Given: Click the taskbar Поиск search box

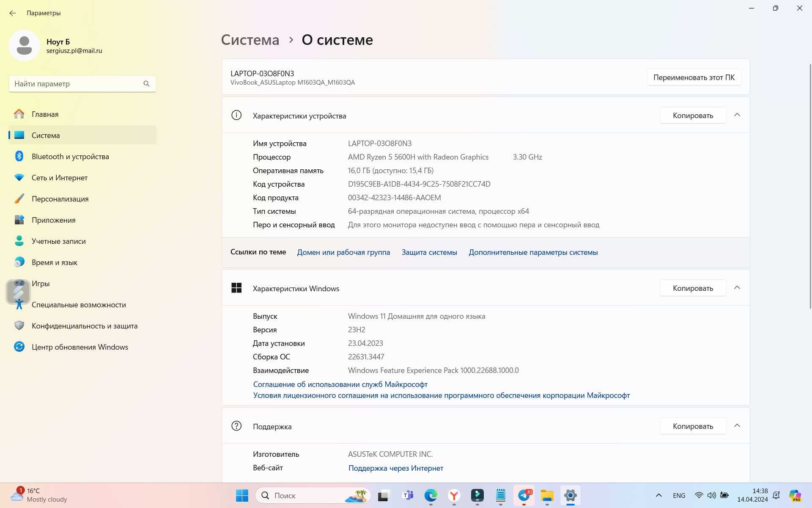Looking at the screenshot, I should click(313, 495).
